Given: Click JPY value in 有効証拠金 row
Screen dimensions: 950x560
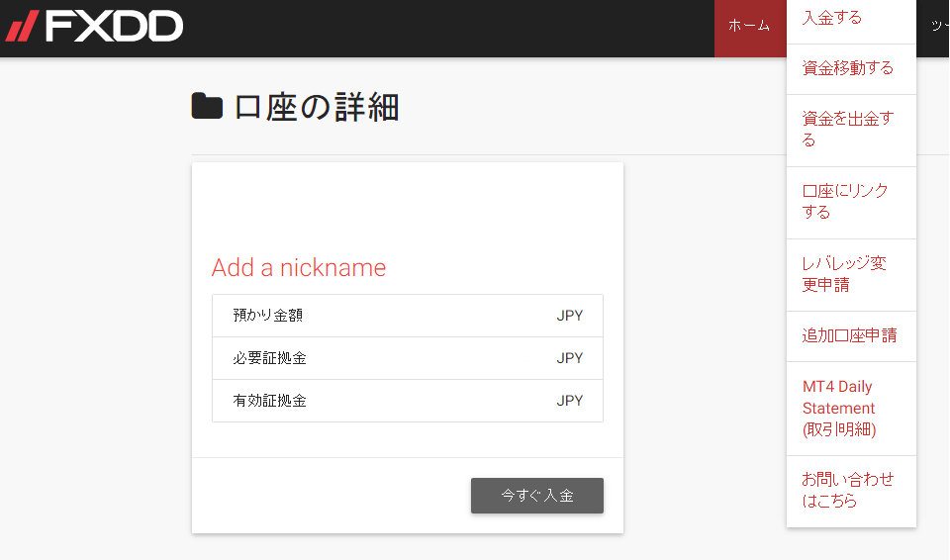Looking at the screenshot, I should [570, 401].
